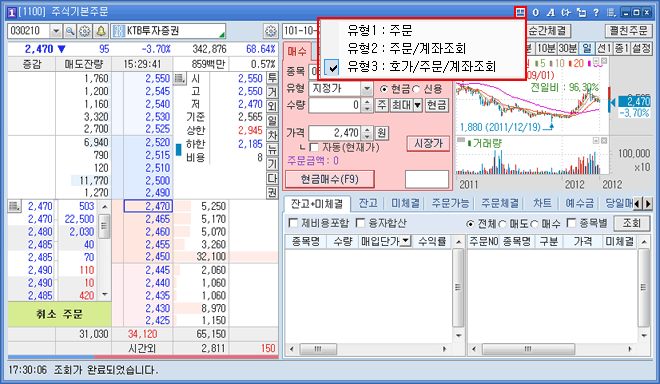The image size is (660, 384).
Task: Open the gear settings beside KTB투자증권
Action: pyautogui.click(x=271, y=31)
